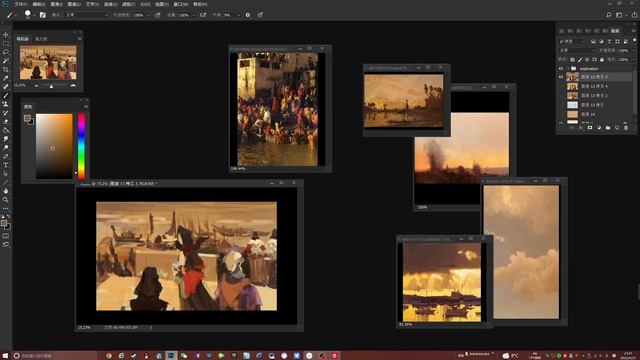Click the hue slider in the Color panel

[x=82, y=146]
